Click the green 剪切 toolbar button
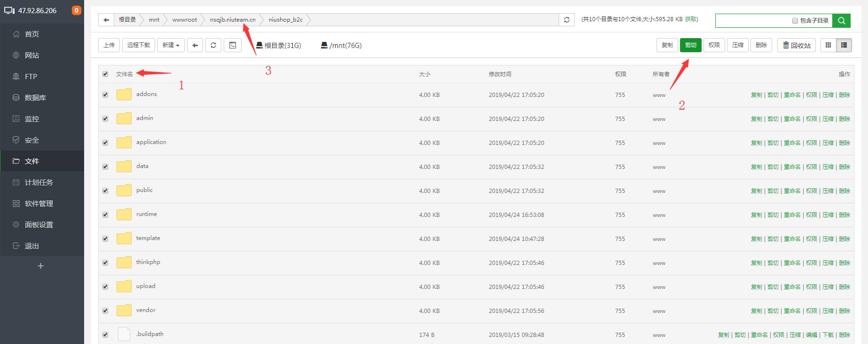868x344 pixels. 691,45
